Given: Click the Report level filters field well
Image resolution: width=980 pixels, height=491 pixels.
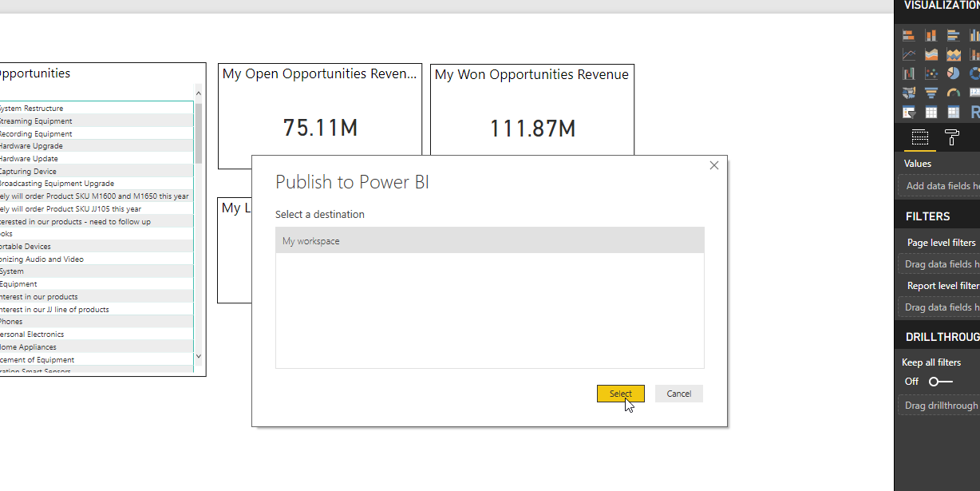Looking at the screenshot, I should (941, 307).
